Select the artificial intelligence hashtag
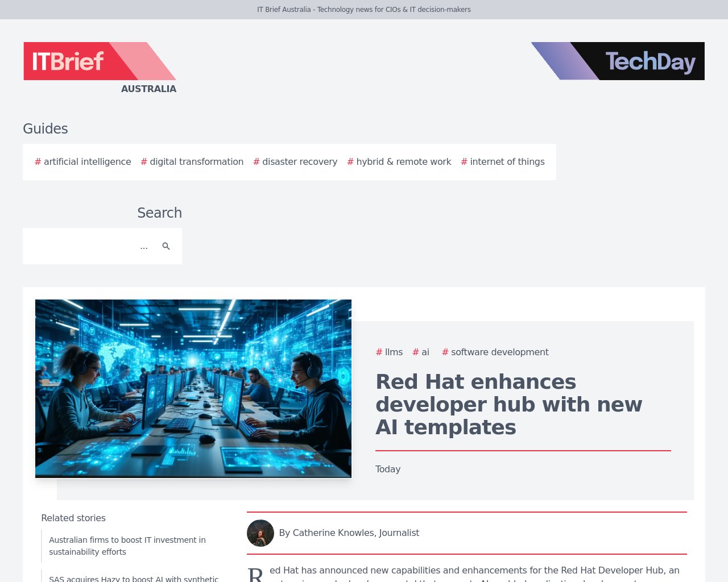 point(82,161)
